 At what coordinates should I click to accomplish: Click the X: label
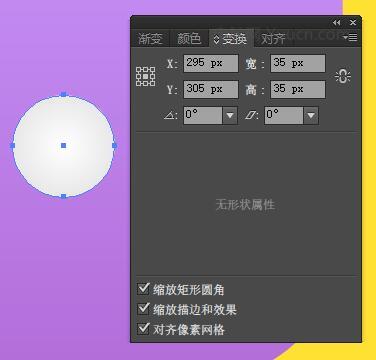172,63
